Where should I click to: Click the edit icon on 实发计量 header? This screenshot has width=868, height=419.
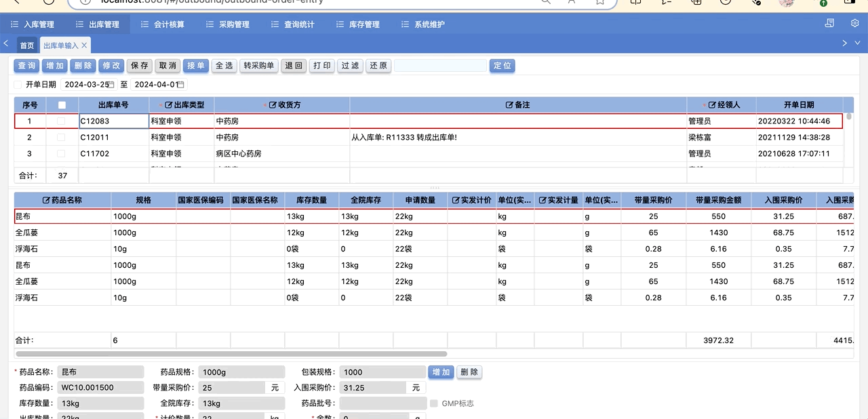[x=542, y=200]
